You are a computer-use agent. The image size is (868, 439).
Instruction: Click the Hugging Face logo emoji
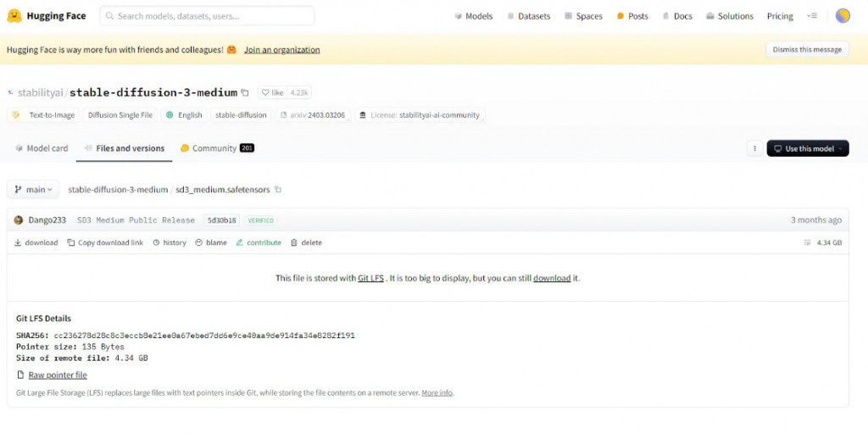coord(14,16)
